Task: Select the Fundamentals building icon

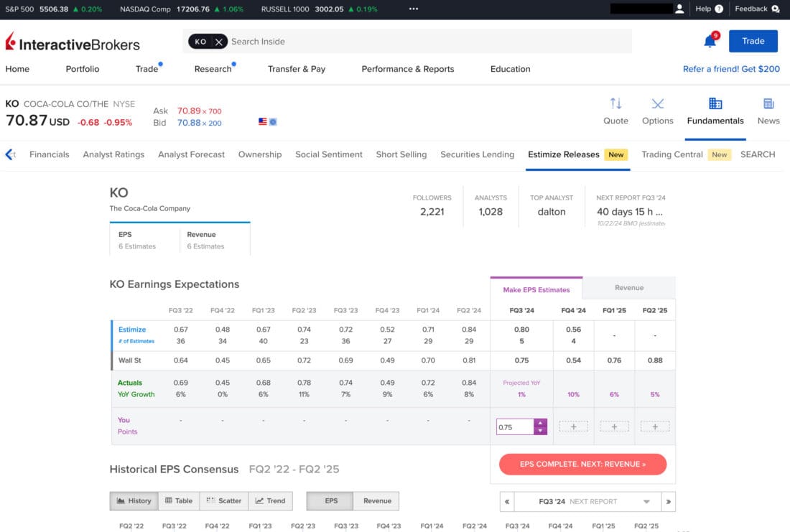Action: click(715, 103)
